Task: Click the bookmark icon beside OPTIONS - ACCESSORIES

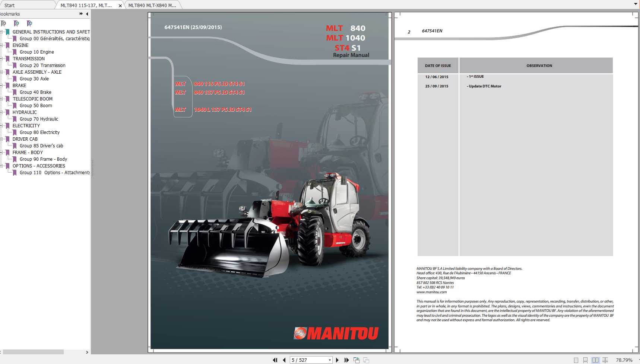Action: (7, 166)
